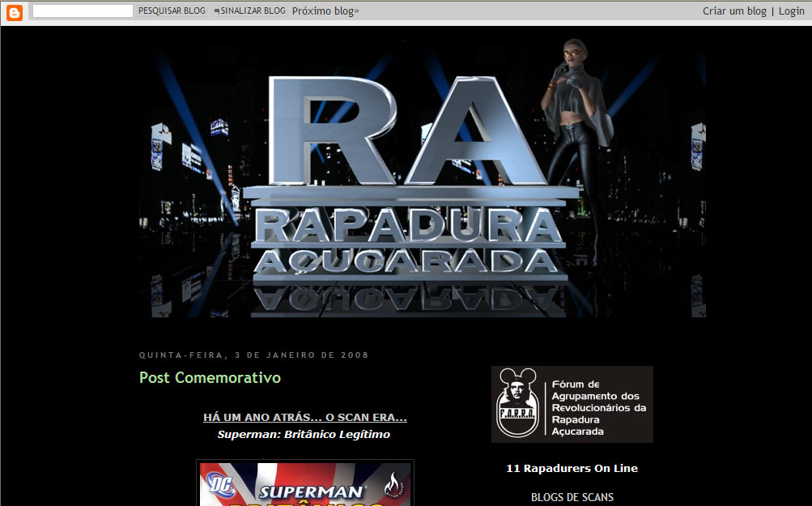Focus the blog search text field

83,11
